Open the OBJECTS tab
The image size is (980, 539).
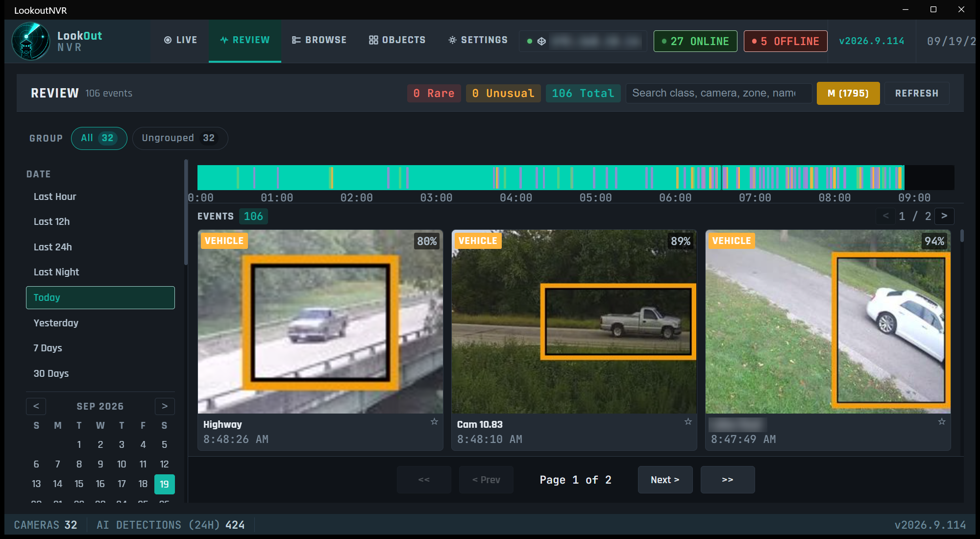coord(397,40)
